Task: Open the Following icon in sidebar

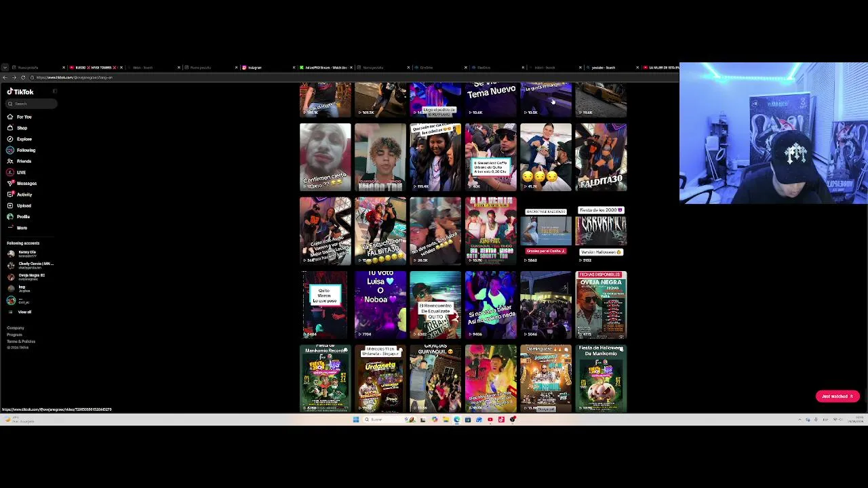Action: [x=10, y=150]
